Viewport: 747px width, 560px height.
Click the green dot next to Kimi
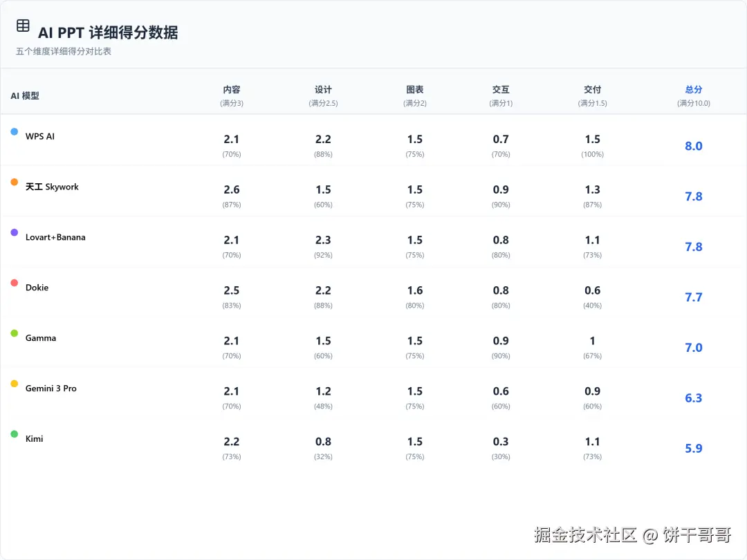pyautogui.click(x=15, y=434)
